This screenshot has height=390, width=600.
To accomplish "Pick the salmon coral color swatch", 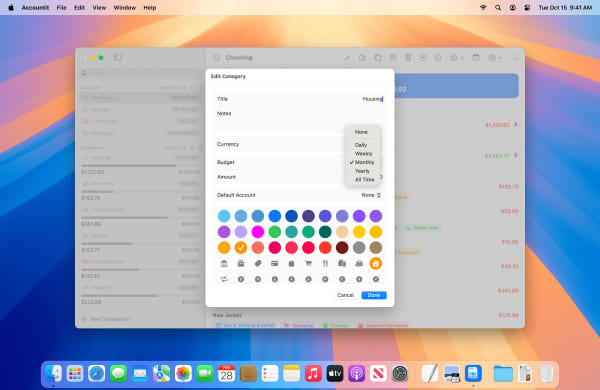I will [x=258, y=248].
